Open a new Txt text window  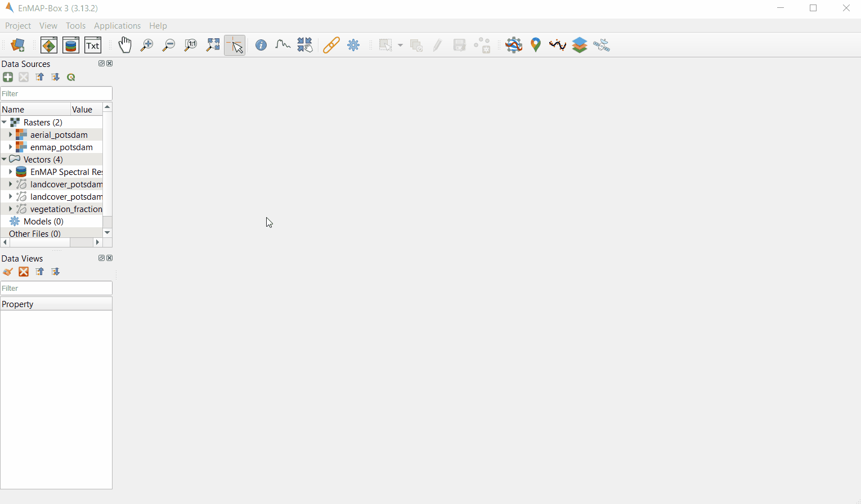coord(93,45)
